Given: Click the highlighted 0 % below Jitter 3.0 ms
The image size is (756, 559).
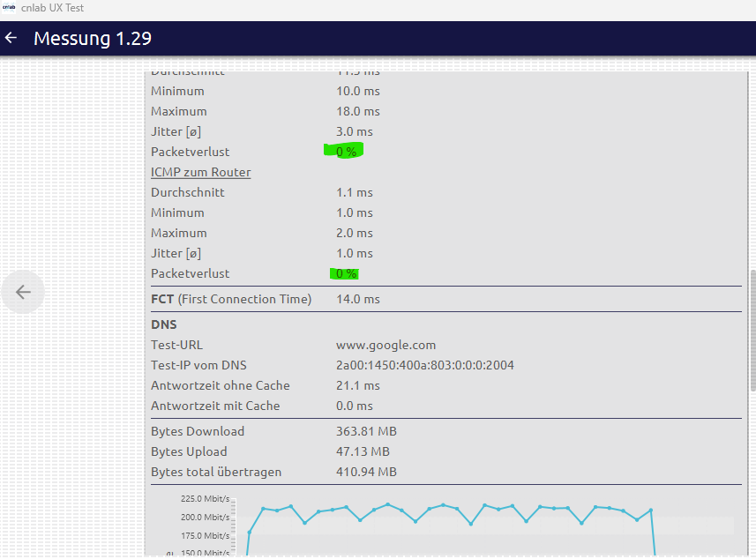Looking at the screenshot, I should 346,152.
